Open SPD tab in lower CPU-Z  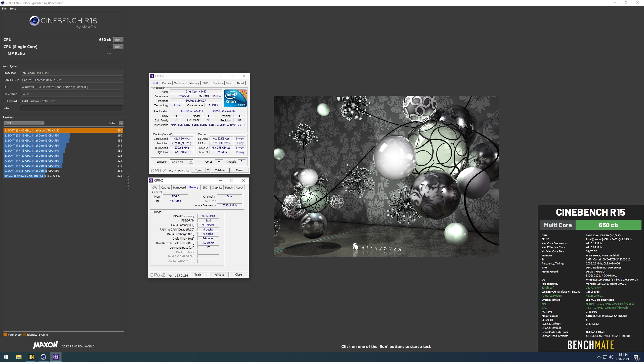click(205, 188)
